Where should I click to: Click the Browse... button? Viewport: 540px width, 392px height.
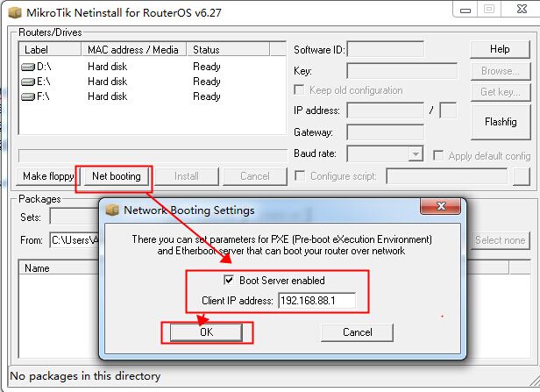501,71
